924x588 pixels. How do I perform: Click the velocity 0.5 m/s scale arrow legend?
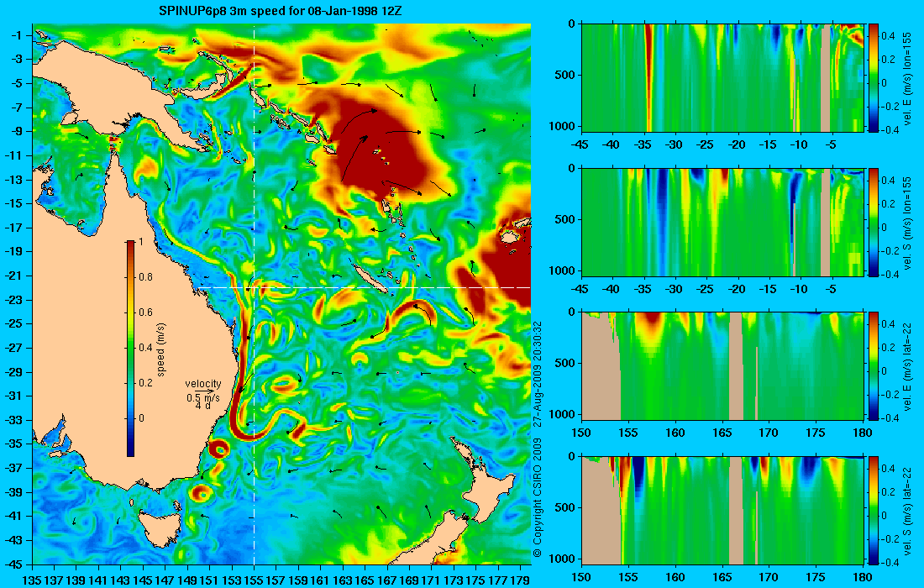tap(203, 394)
